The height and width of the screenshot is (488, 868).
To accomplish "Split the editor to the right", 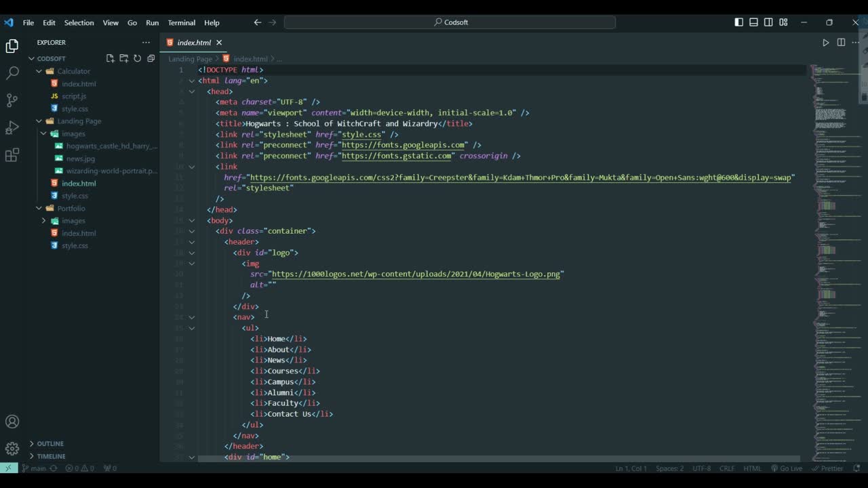I will coord(841,43).
